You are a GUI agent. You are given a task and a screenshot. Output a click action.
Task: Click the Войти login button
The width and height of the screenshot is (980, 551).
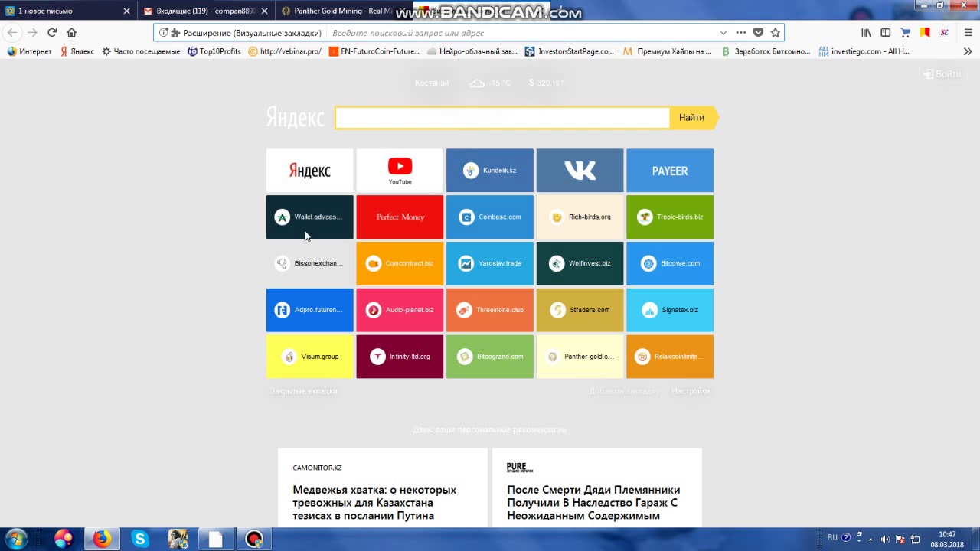coord(942,74)
